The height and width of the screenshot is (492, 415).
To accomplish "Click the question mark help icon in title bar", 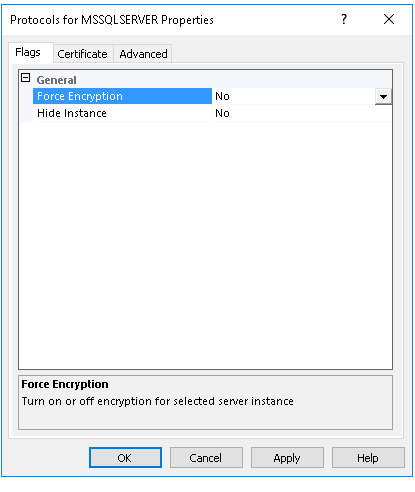I will pos(344,19).
